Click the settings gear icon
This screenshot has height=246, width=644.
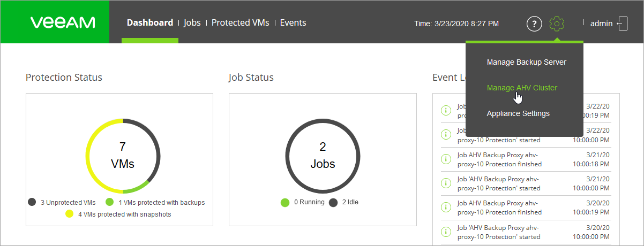[x=557, y=24]
